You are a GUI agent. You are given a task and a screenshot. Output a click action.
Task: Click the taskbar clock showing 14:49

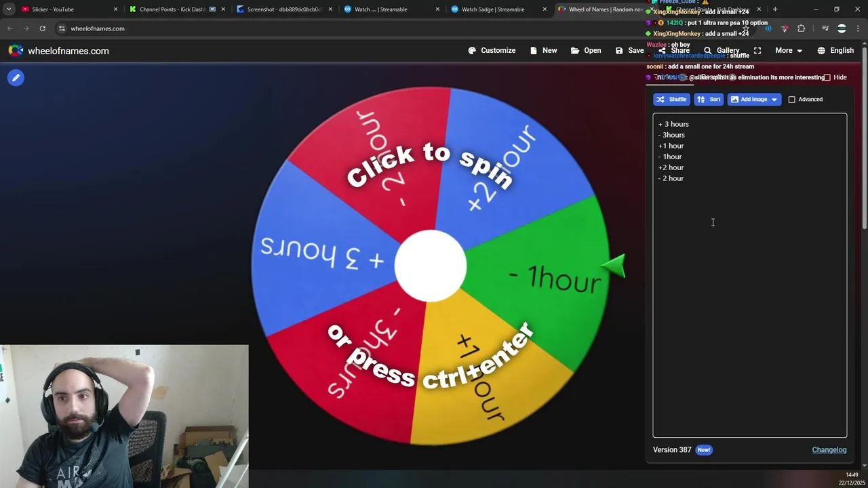coord(852,475)
